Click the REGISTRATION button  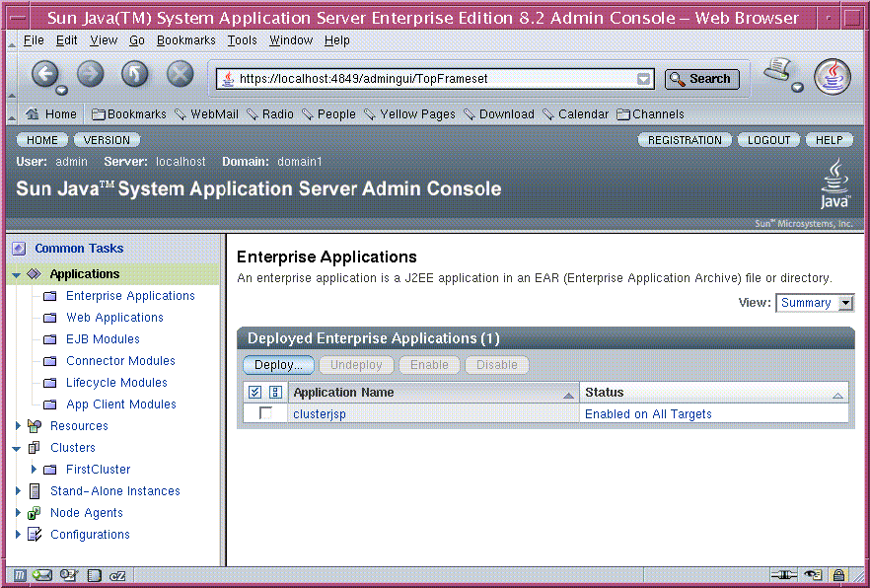pos(685,140)
